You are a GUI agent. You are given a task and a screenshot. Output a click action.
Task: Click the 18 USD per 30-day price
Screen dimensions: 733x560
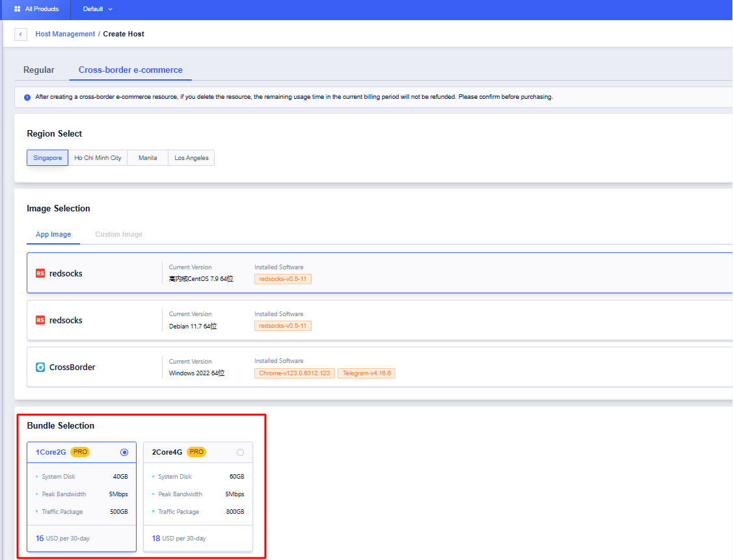[x=179, y=539]
